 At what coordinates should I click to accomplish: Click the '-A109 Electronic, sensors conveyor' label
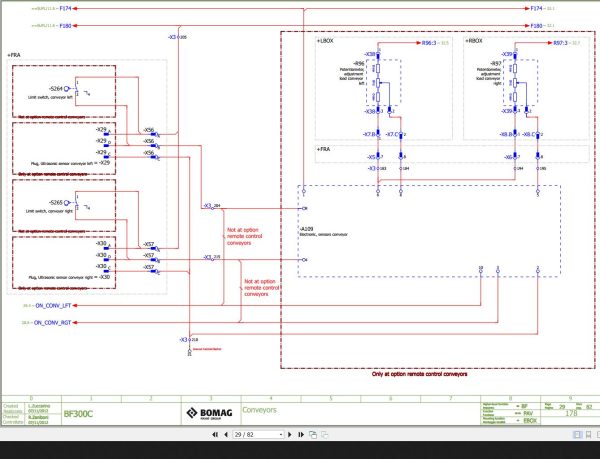click(323, 231)
